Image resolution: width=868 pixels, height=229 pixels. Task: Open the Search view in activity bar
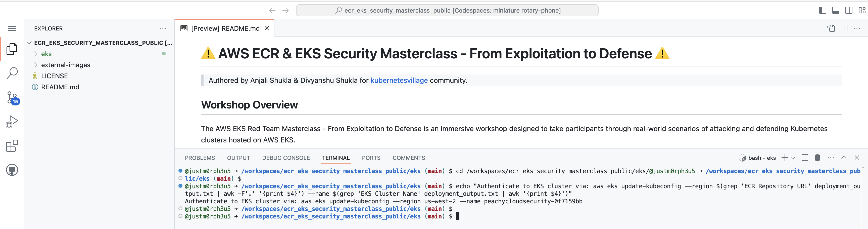12,73
